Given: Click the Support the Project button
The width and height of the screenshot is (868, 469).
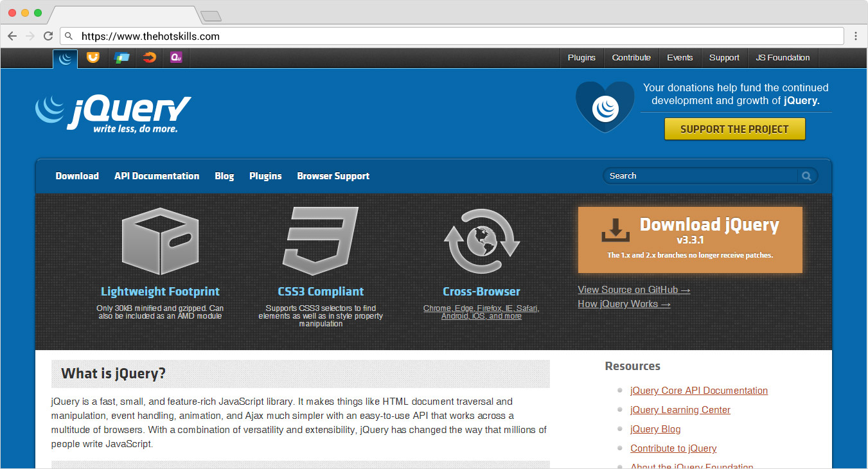Looking at the screenshot, I should click(x=734, y=129).
